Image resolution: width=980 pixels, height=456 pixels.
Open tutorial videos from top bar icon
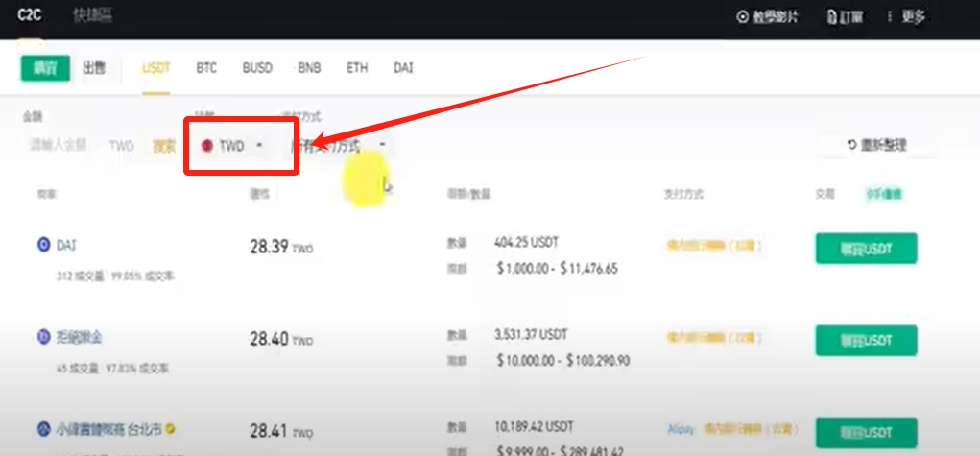(767, 16)
